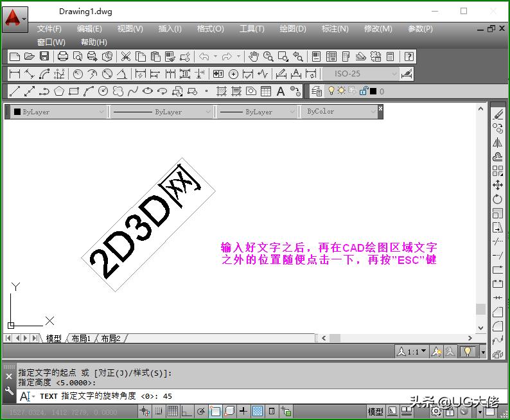Select the Erase tool in modify toolbar
Screen dimensions: 510x420
pyautogui.click(x=498, y=114)
